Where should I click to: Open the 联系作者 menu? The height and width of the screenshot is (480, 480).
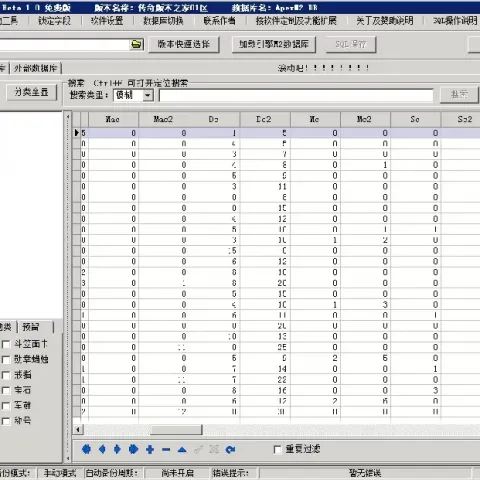220,21
